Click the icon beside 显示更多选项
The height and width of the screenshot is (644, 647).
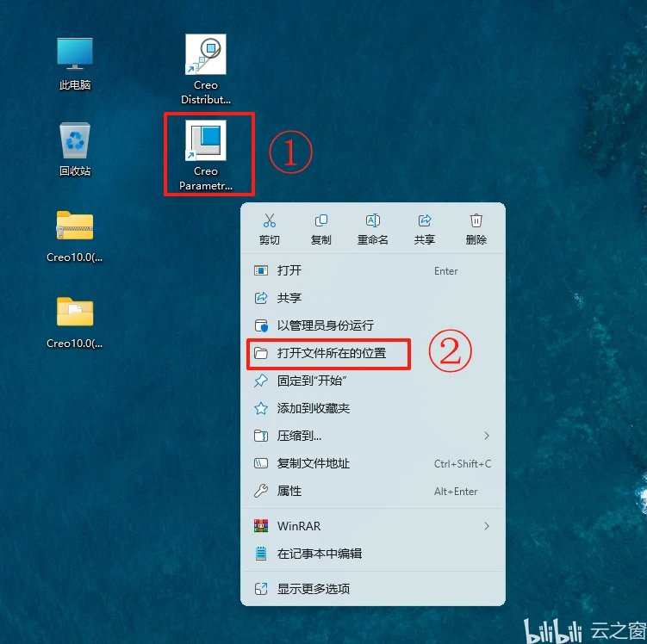(261, 589)
